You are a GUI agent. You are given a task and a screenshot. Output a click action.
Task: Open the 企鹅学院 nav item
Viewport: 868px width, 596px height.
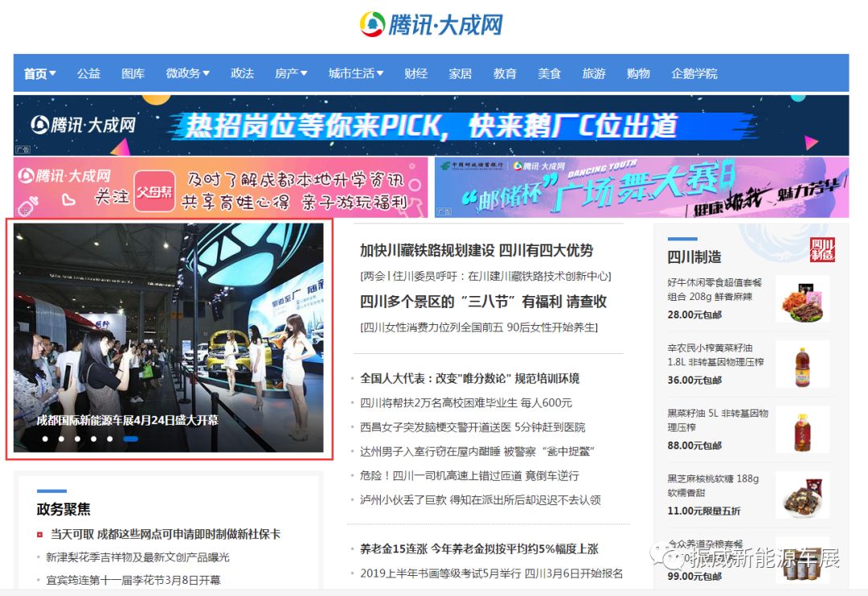coord(694,73)
